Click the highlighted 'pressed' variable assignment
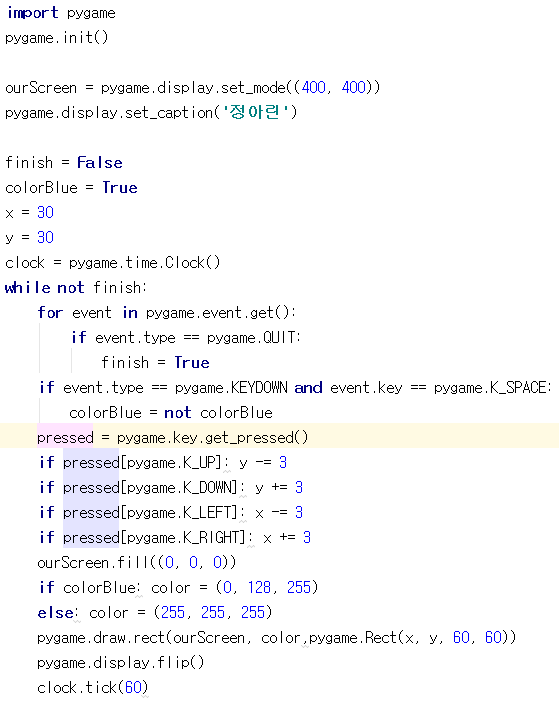Image resolution: width=559 pixels, height=711 pixels. [65, 438]
